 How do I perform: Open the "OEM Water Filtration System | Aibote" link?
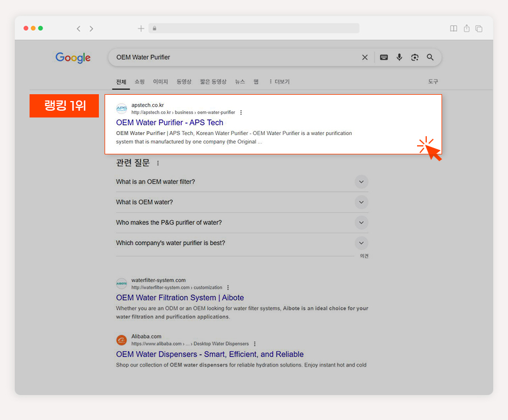pos(180,297)
